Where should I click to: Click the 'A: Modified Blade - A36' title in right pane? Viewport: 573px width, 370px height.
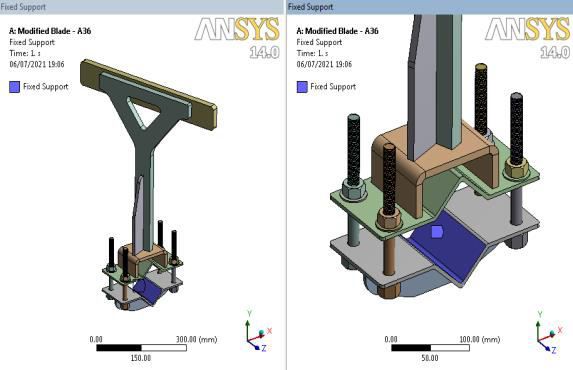pyautogui.click(x=337, y=31)
